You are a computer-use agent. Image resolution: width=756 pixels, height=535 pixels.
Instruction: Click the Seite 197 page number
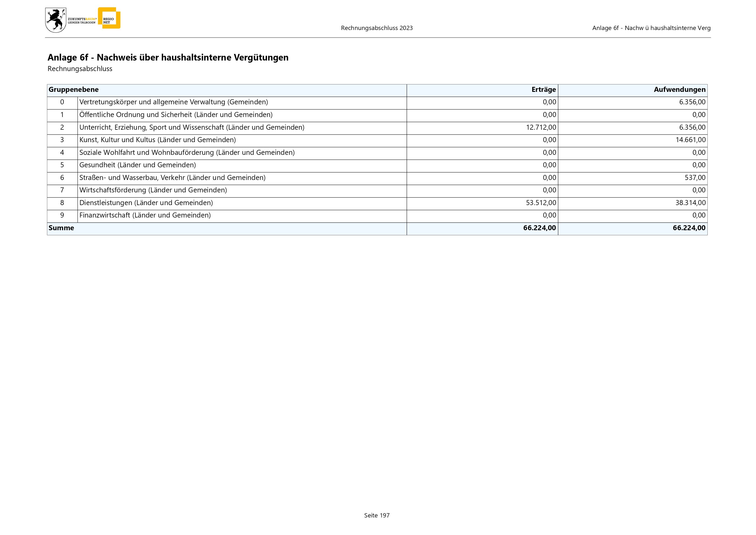point(377,516)
